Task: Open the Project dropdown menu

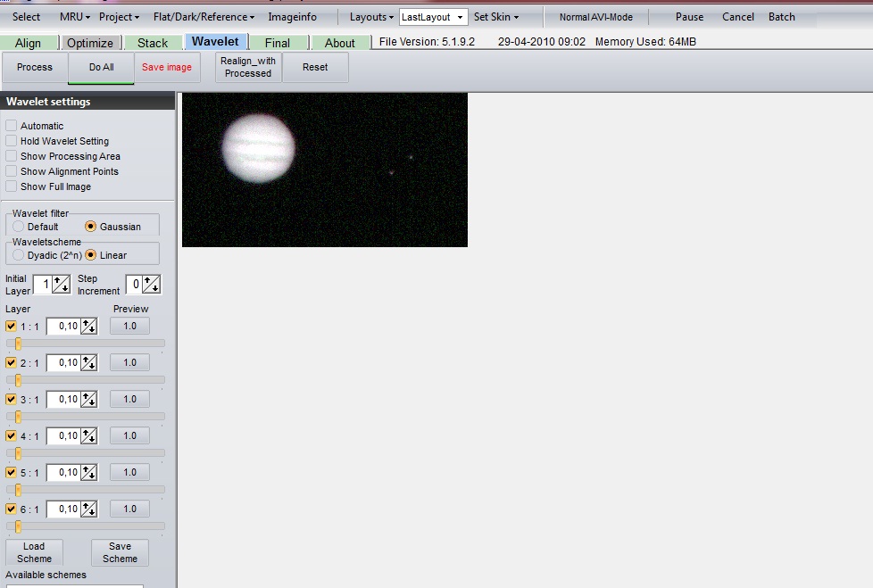Action: click(x=119, y=17)
